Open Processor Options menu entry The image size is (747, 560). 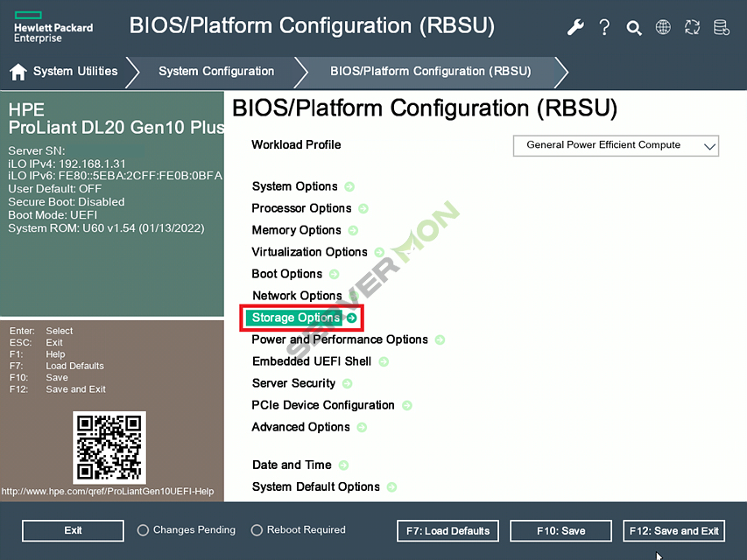(x=301, y=208)
